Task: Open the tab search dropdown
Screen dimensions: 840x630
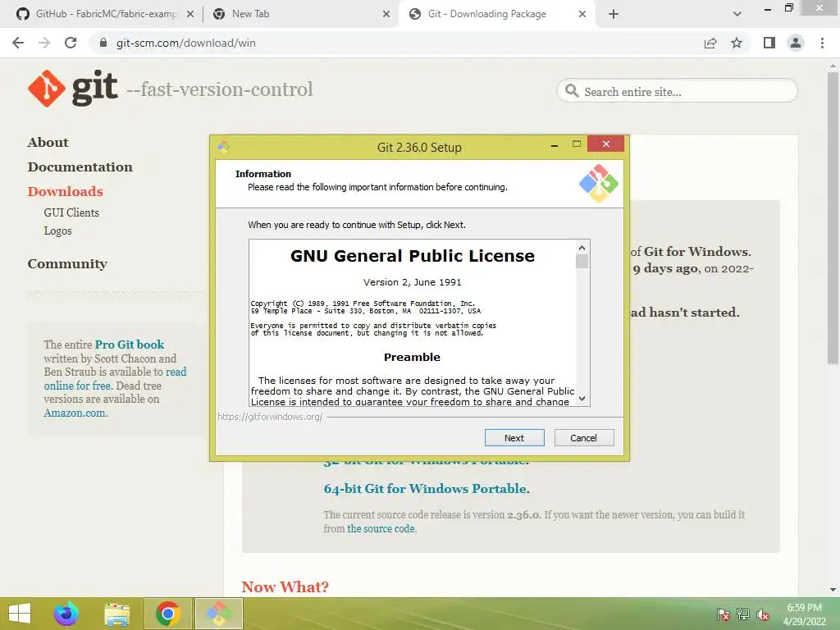Action: tap(737, 15)
